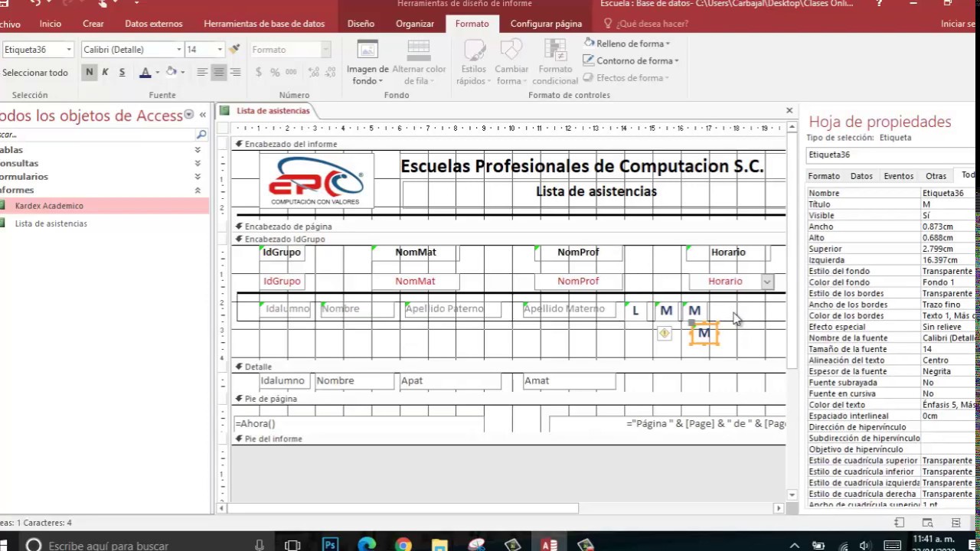Open the font size 14 dropdown
980x551 pixels.
point(220,50)
